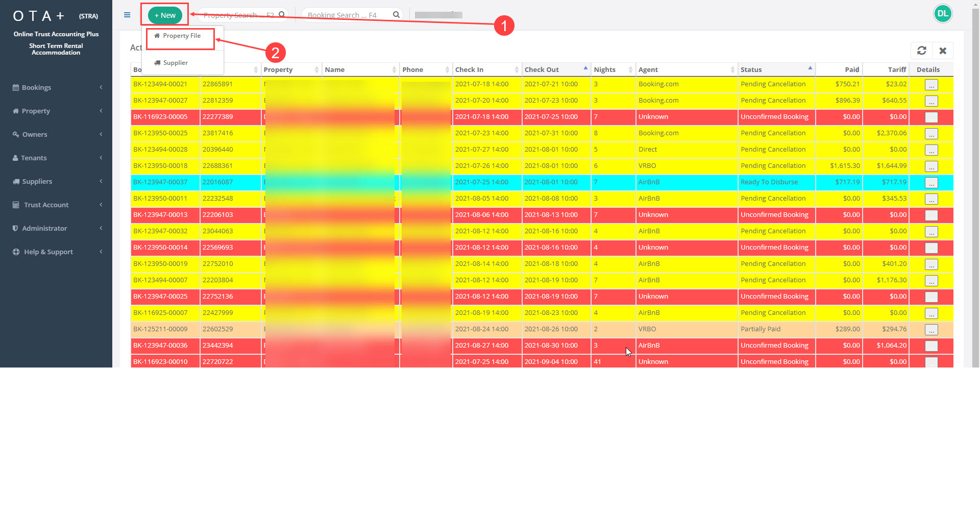Click the Owners key icon in sidebar
The image size is (980, 514).
coord(16,134)
